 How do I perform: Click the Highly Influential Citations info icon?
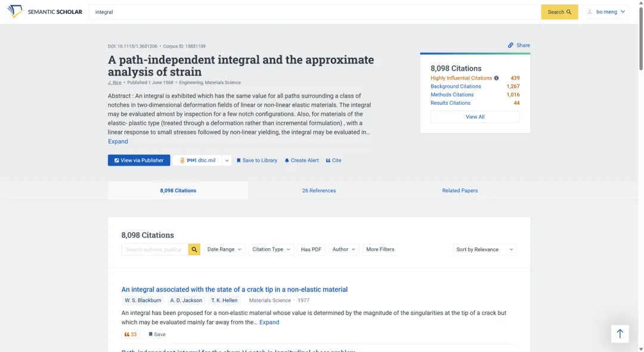[x=497, y=78]
